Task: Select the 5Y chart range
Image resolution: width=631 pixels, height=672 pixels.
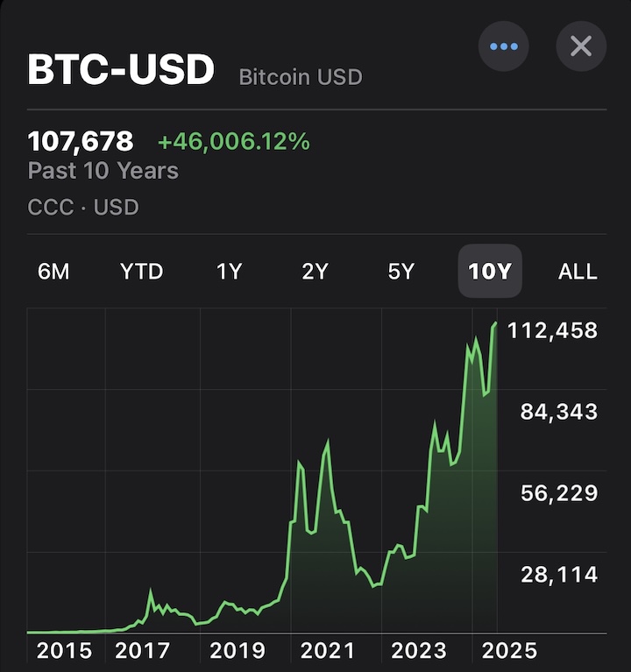Action: (401, 272)
